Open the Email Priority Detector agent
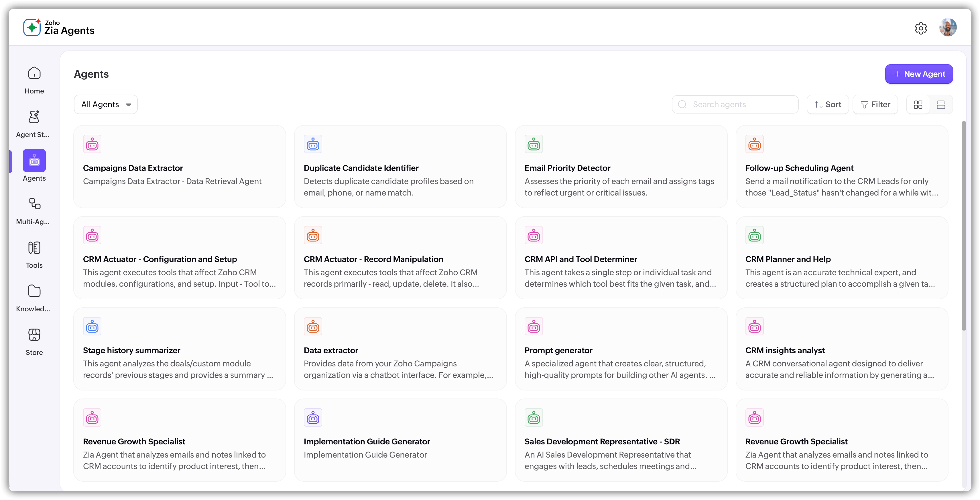The height and width of the screenshot is (500, 980). click(621, 167)
